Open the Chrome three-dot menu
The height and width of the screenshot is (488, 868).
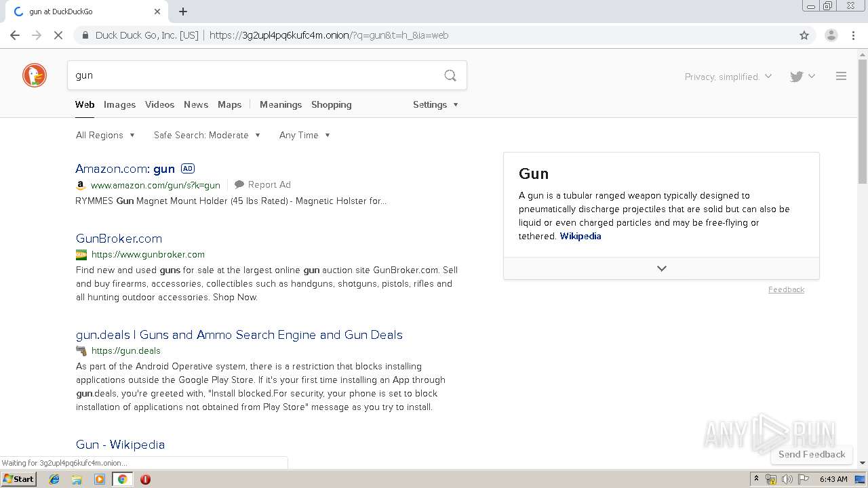pyautogui.click(x=853, y=35)
